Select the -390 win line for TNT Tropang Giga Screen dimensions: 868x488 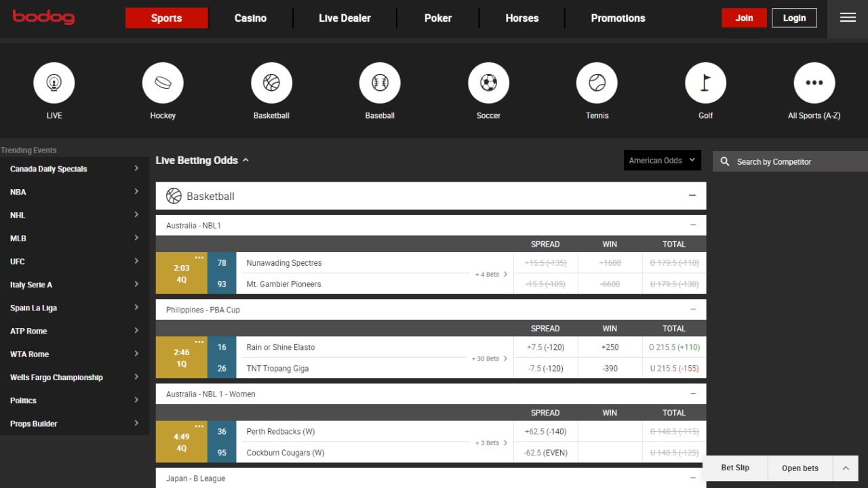point(609,368)
